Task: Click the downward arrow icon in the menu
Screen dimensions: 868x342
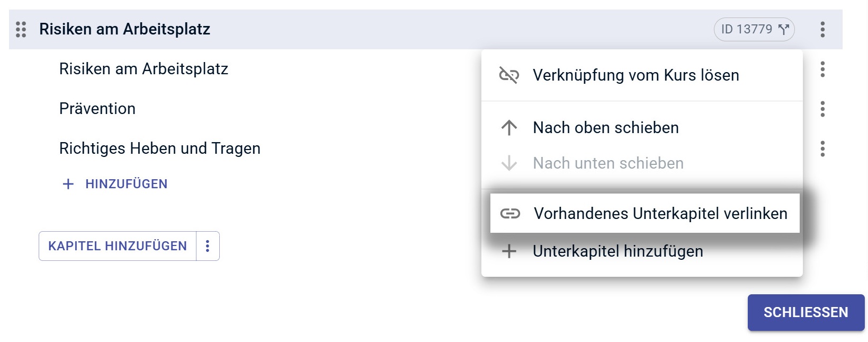Action: (509, 163)
